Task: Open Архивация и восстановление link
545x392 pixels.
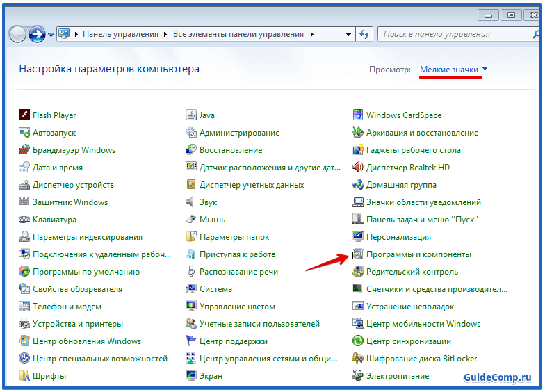Action: point(422,132)
